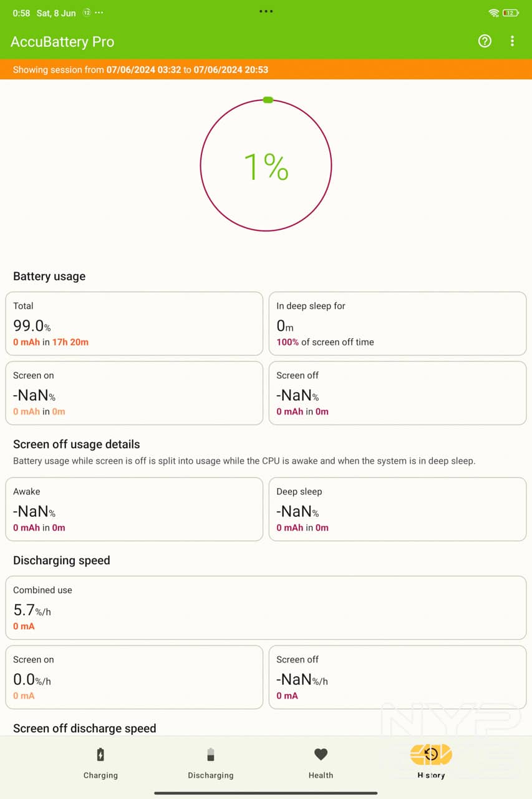Tap the Awake usage details card

134,509
